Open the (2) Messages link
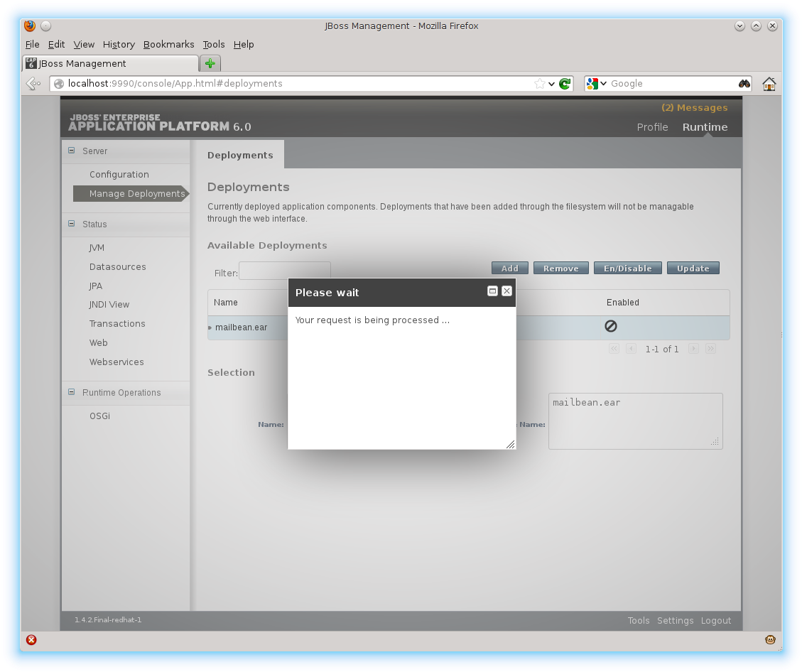The height and width of the screenshot is (672, 802). [x=694, y=107]
